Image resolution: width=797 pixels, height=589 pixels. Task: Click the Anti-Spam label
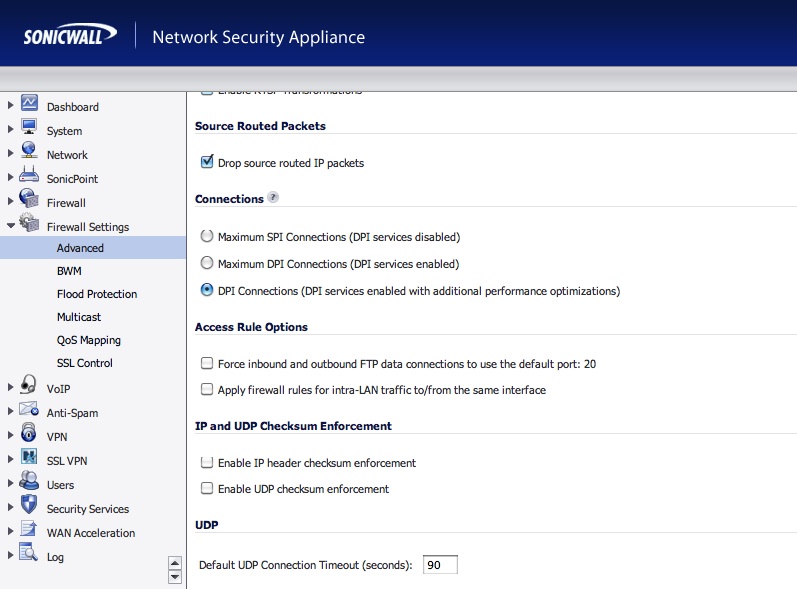tap(72, 413)
